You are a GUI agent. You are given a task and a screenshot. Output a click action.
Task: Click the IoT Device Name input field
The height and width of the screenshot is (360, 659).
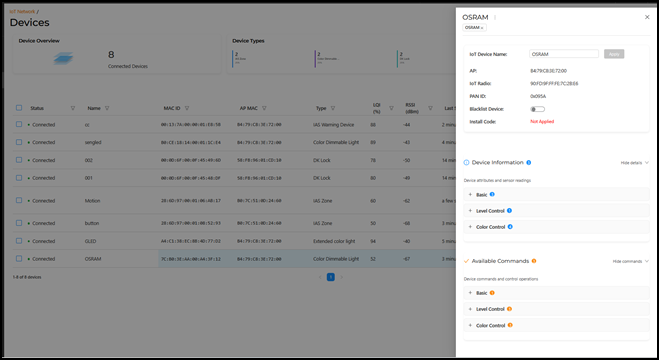[564, 54]
